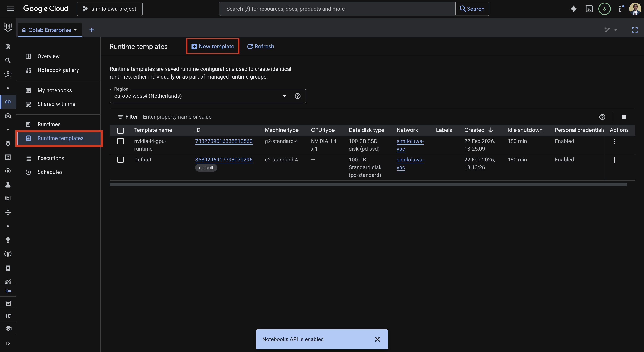Open the Region dropdown
This screenshot has height=352, width=644.
[x=284, y=96]
